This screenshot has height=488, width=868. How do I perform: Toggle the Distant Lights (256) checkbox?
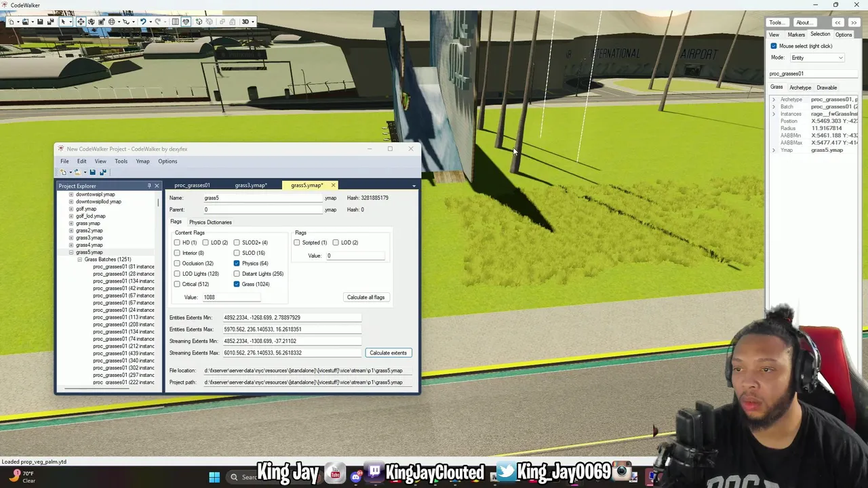(x=237, y=274)
